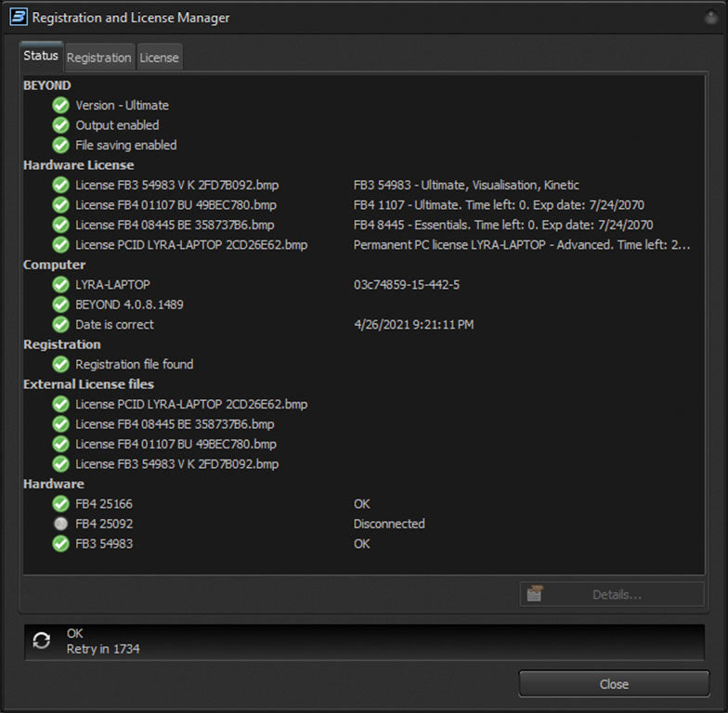Click check icon for hardware FB4 25166
The width and height of the screenshot is (728, 713).
(61, 503)
